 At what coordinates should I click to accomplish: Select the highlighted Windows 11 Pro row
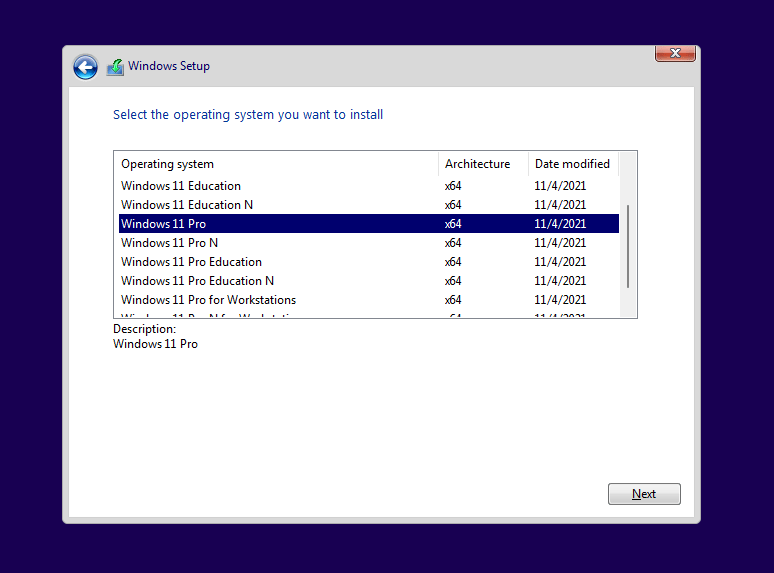pyautogui.click(x=369, y=224)
